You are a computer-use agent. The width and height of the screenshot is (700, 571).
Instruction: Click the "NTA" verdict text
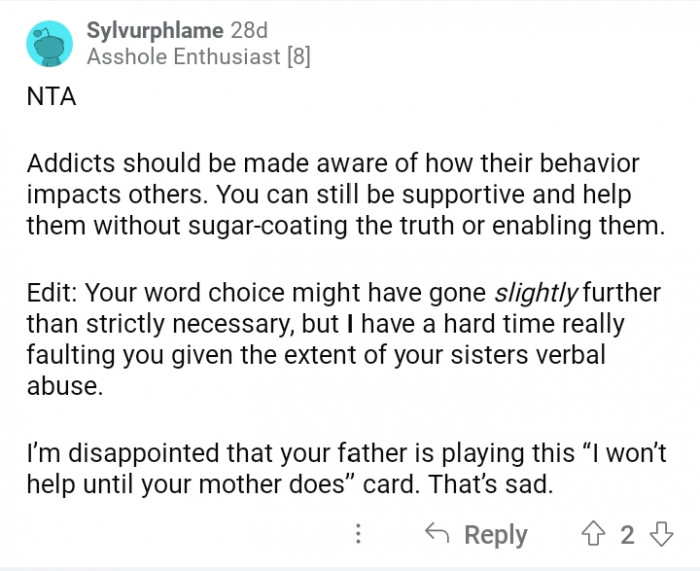51,98
